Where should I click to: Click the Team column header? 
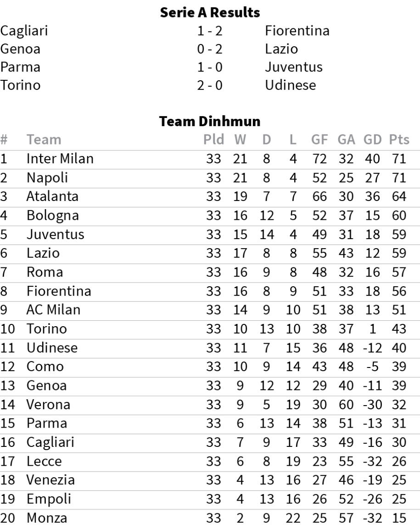coord(44,139)
